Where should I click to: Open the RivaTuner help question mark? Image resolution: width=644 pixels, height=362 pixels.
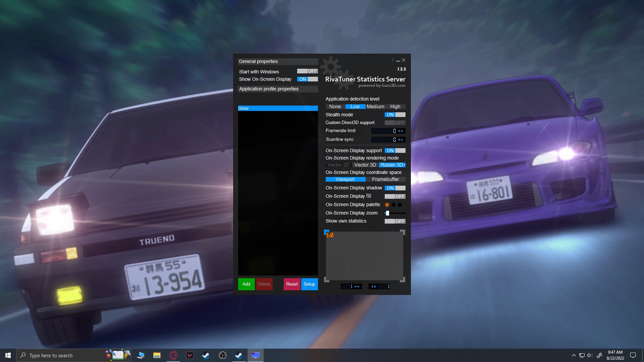[392, 60]
